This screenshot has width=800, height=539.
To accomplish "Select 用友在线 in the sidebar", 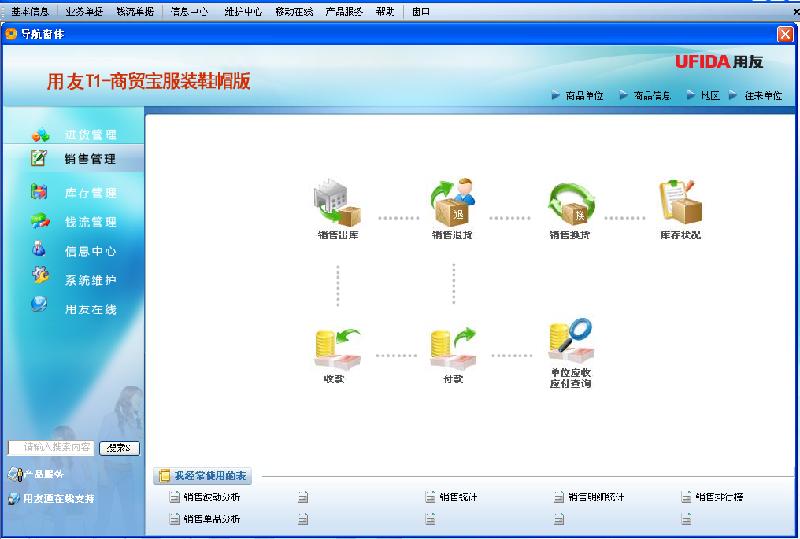I will 90,309.
